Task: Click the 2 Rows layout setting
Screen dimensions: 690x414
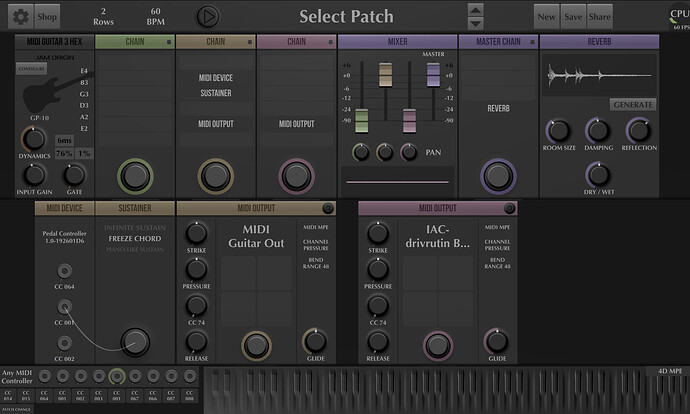Action: click(x=103, y=17)
